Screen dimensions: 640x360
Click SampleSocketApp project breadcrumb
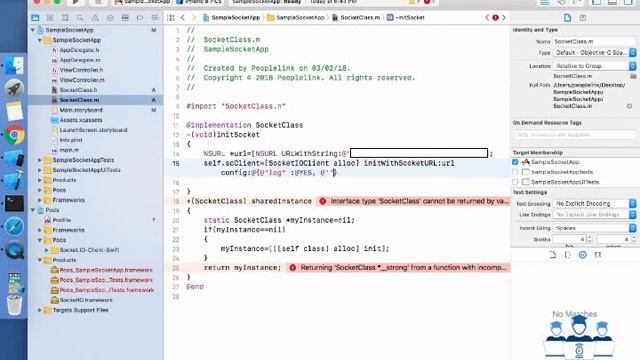[x=231, y=18]
